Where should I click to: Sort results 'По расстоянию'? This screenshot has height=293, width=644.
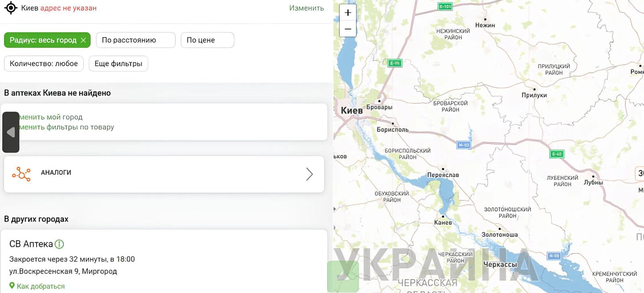coord(136,40)
